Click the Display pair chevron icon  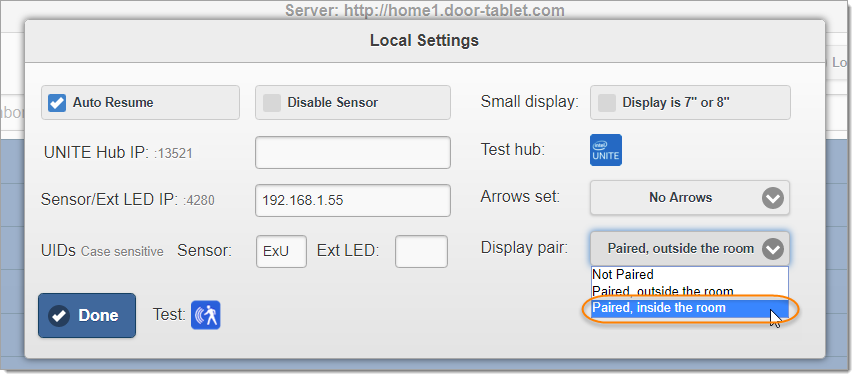tap(773, 249)
